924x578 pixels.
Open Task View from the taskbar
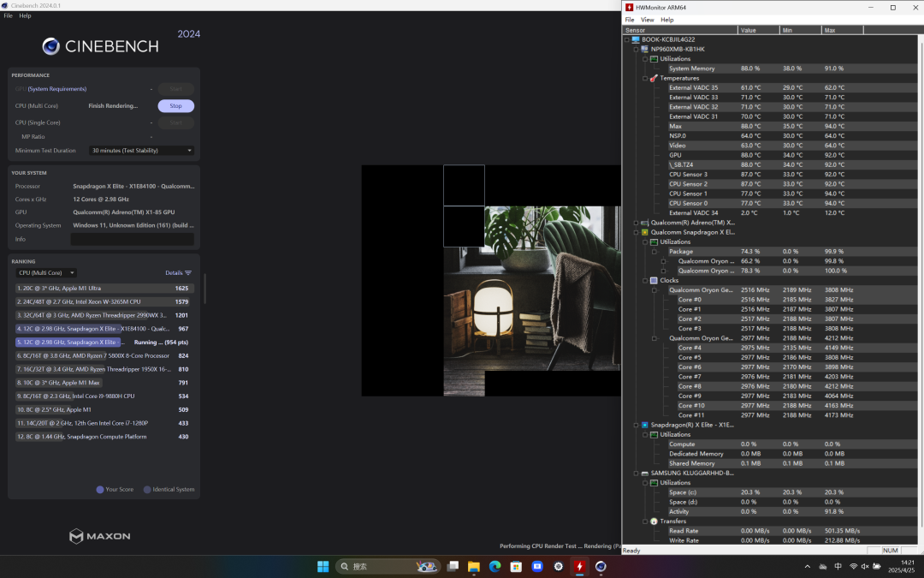click(x=453, y=566)
